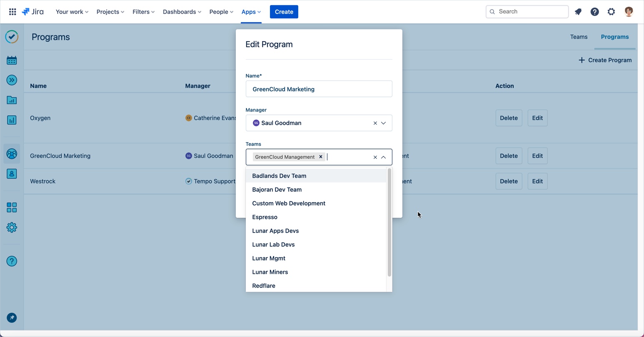644x337 pixels.
Task: Click the program Name input field
Action: tap(319, 89)
